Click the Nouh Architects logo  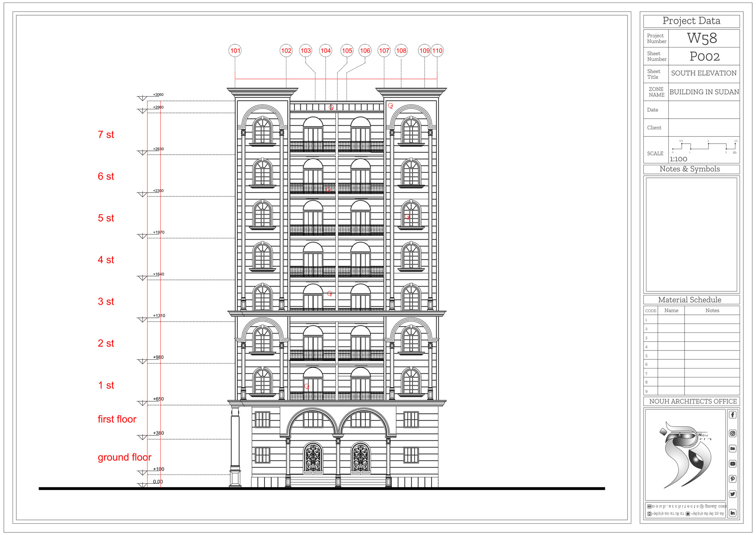pos(685,455)
